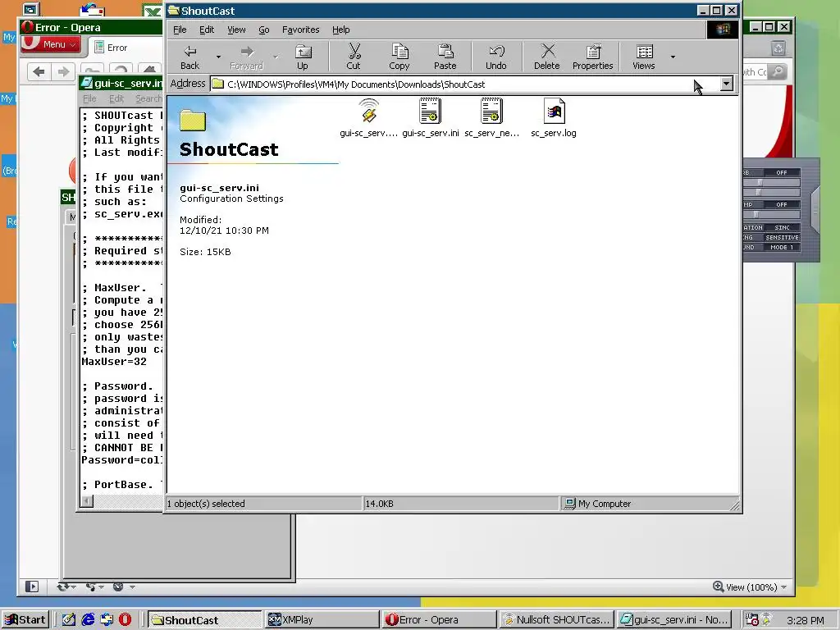
Task: Switch to Nullsoft SHOUTcast taskbar button
Action: coord(556,620)
